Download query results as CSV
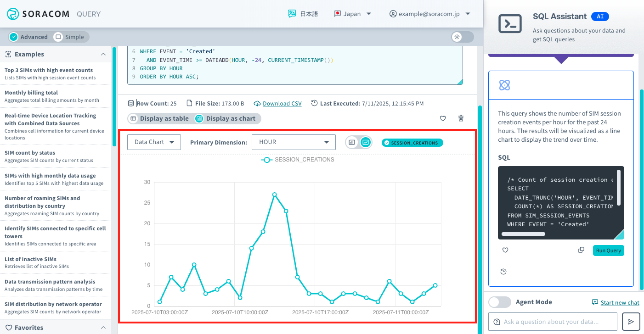This screenshot has width=644, height=334. click(x=282, y=103)
